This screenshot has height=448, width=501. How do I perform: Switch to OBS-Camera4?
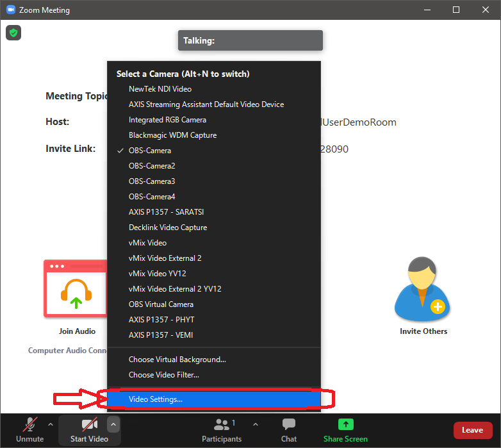214,197
